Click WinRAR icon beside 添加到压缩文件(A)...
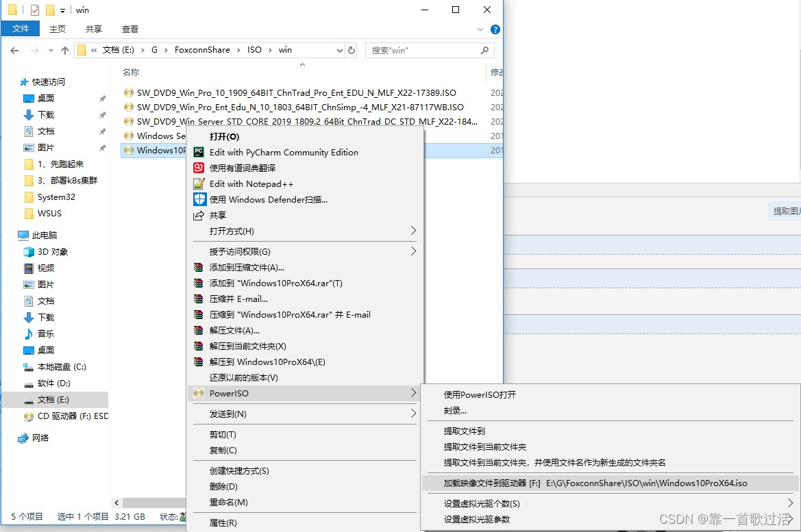The width and height of the screenshot is (801, 532). [x=199, y=268]
